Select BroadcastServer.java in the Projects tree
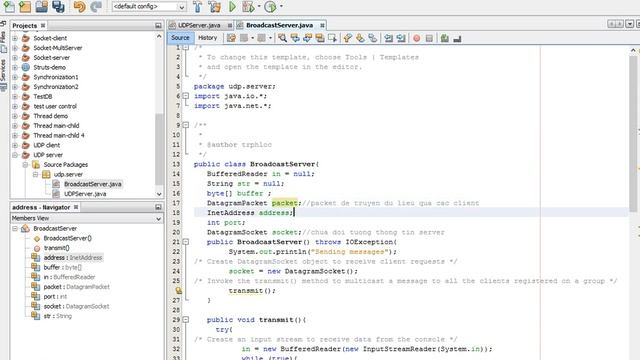This screenshot has height=360, width=640. [92, 184]
